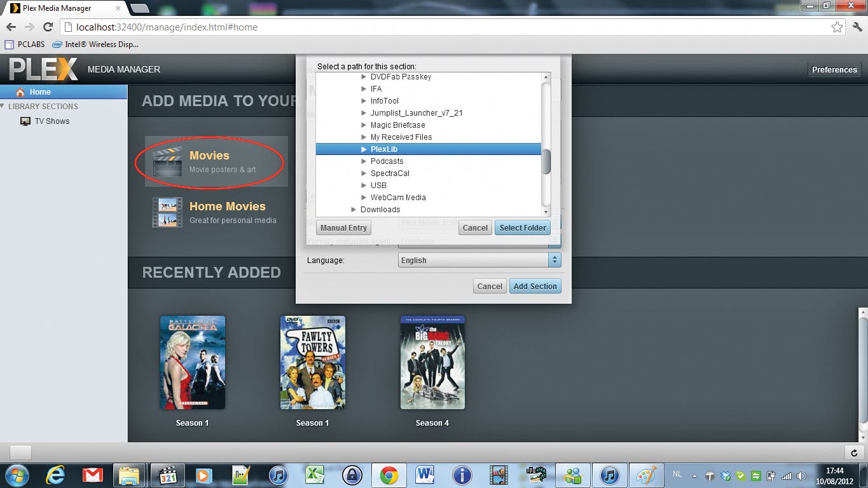Click the refresh icon in the bottom bar
This screenshot has width=868, height=488.
(x=854, y=452)
